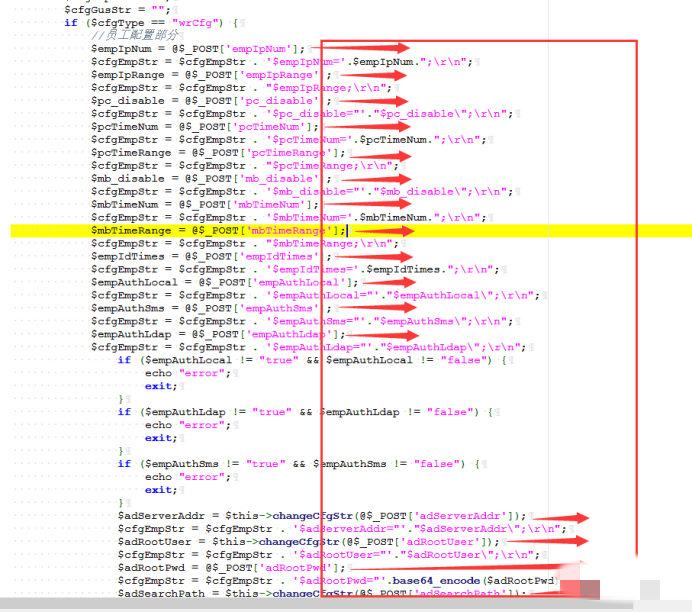
Task: Click the line containing "$empIpRange;\r\n"
Action: point(241,88)
